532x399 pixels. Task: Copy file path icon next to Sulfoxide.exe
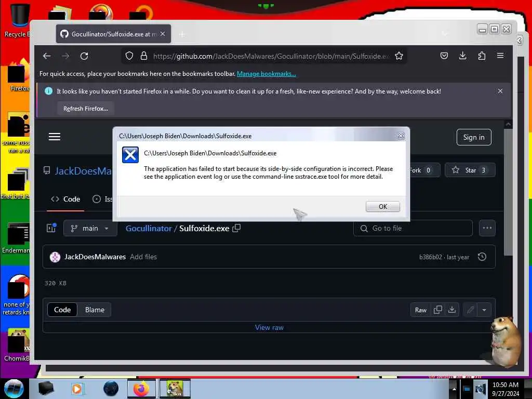tap(236, 229)
